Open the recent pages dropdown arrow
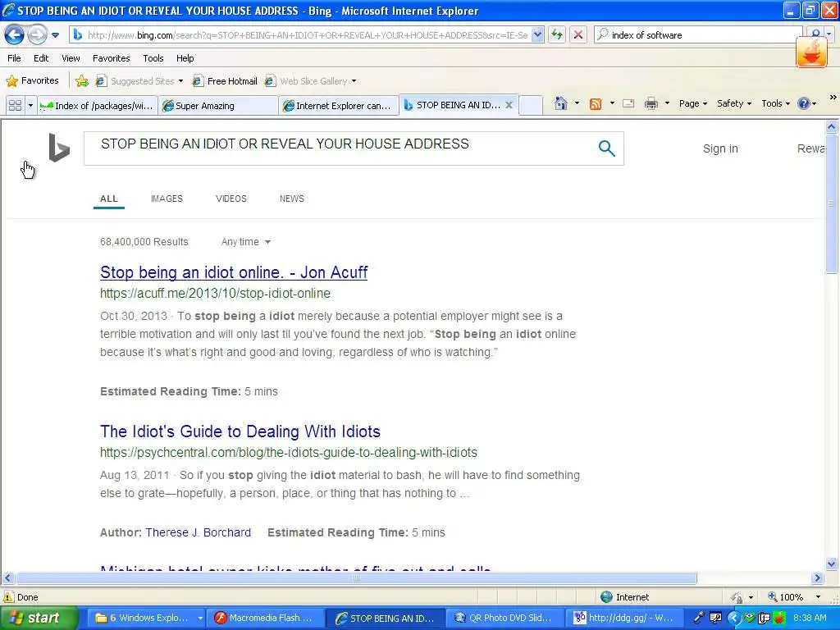The image size is (840, 630). [55, 35]
